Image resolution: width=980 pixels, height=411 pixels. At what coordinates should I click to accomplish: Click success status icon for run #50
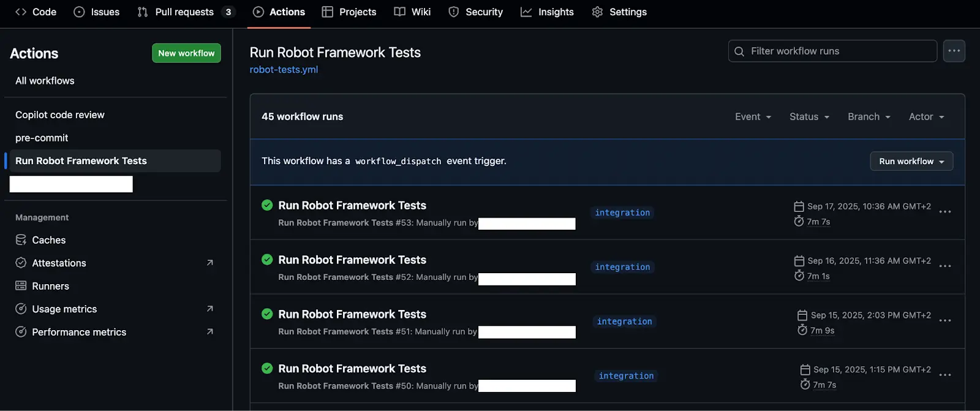pyautogui.click(x=267, y=368)
